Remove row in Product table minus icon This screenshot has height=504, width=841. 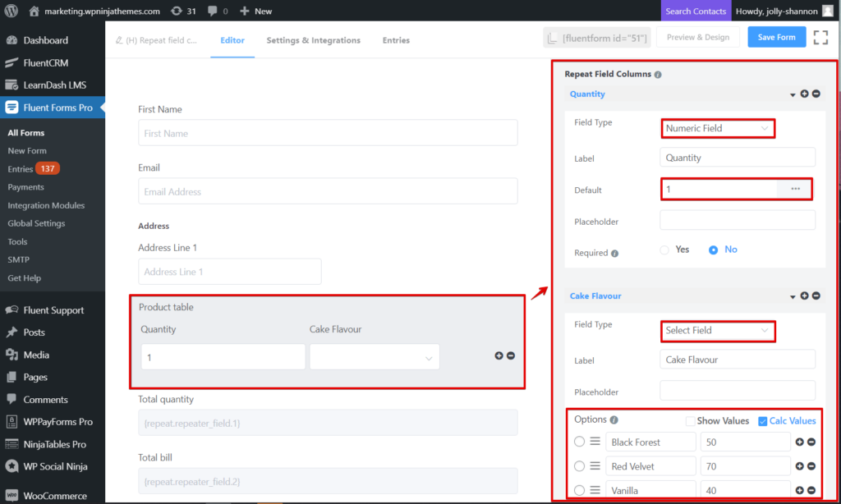tap(511, 355)
